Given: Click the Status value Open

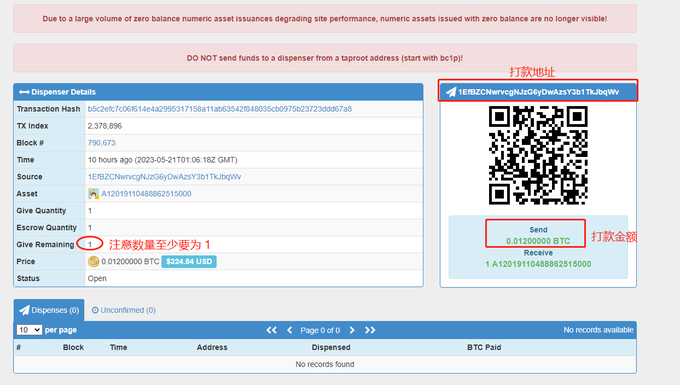Looking at the screenshot, I should pyautogui.click(x=97, y=278).
